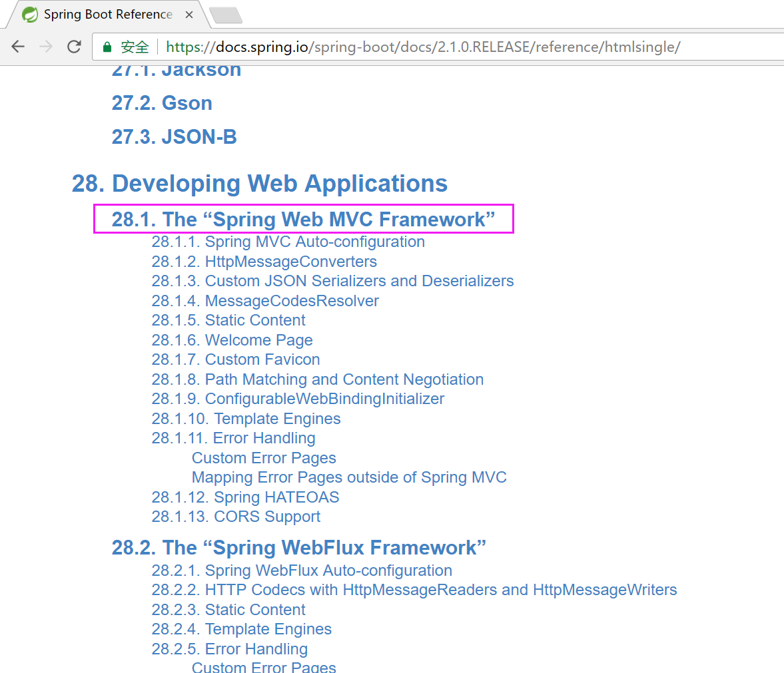Click the Spring leaf favicon on the tab

click(30, 15)
